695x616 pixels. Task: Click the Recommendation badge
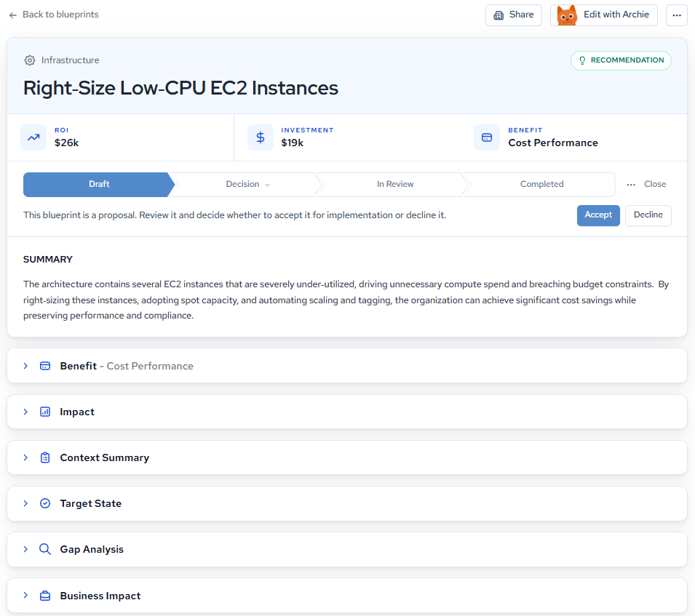click(x=621, y=60)
